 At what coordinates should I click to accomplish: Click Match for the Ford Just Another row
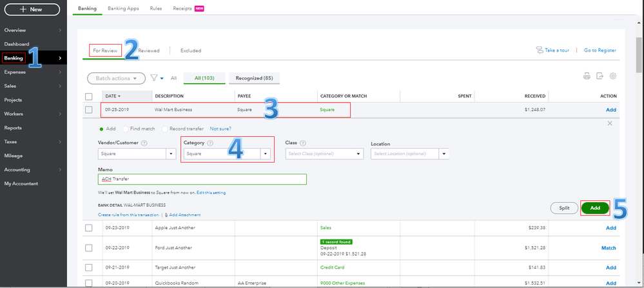click(609, 248)
